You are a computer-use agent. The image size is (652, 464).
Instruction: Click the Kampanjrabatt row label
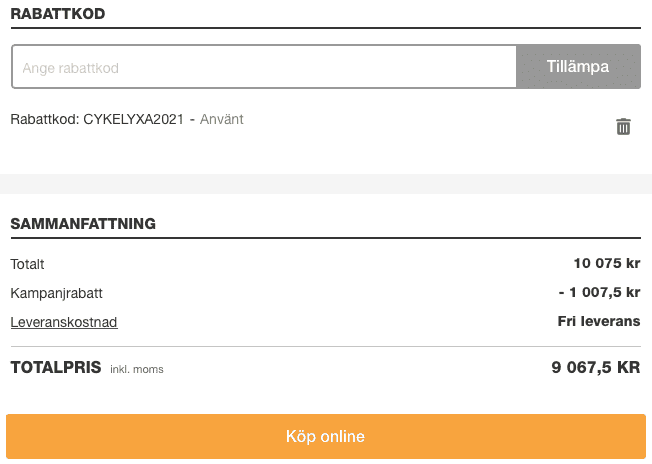tap(56, 294)
